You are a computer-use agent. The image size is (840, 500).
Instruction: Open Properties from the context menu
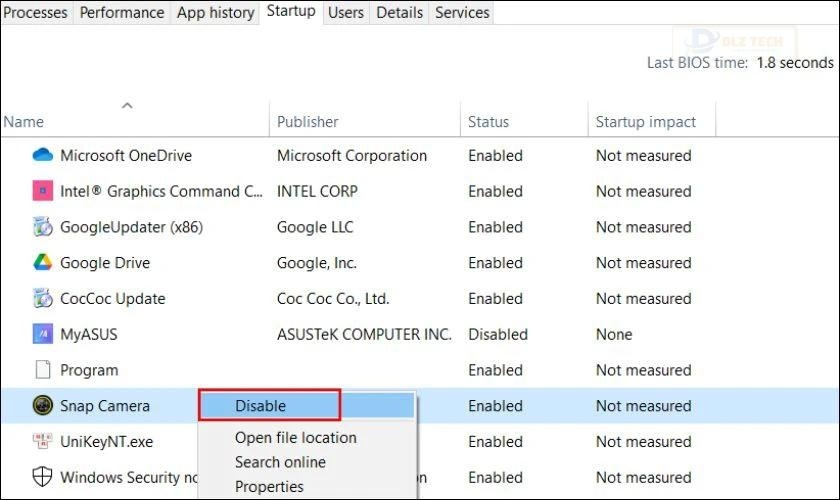click(269, 487)
